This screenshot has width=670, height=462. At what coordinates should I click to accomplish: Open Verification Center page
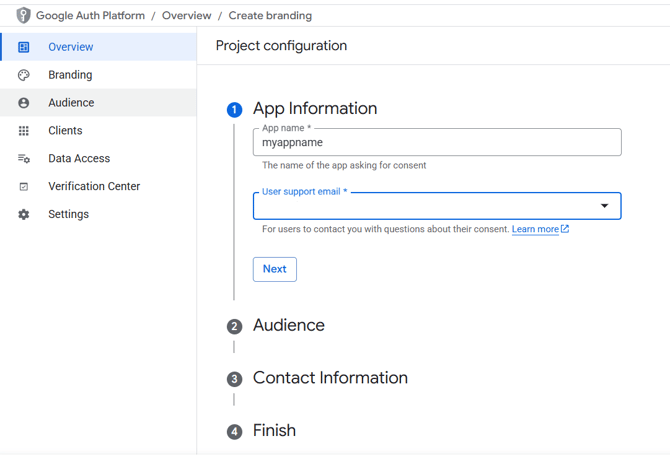(94, 187)
